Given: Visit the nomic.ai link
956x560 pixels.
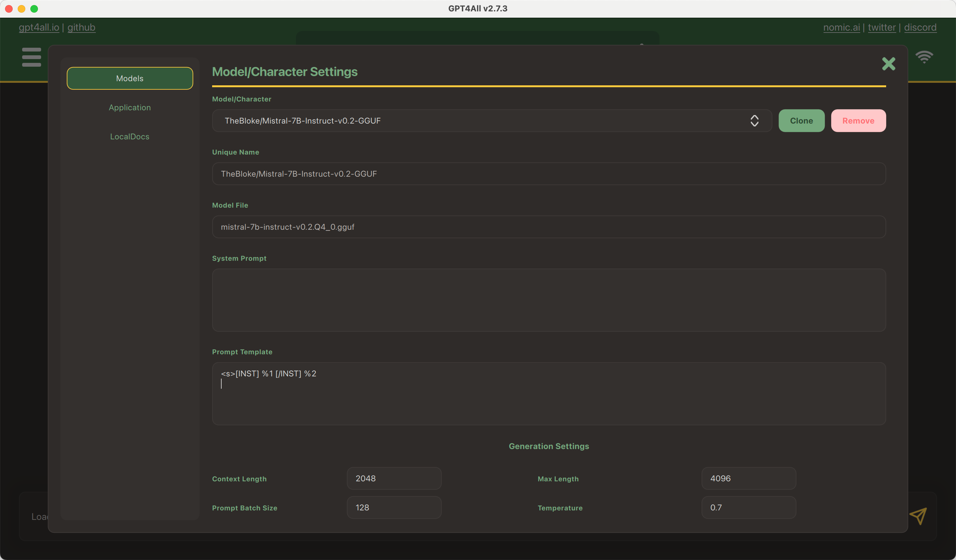Looking at the screenshot, I should (841, 27).
